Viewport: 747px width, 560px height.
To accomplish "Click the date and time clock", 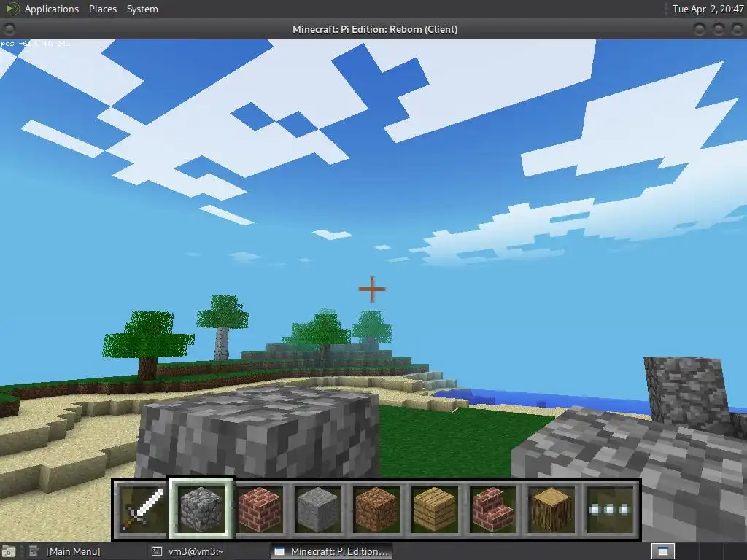I will [708, 9].
